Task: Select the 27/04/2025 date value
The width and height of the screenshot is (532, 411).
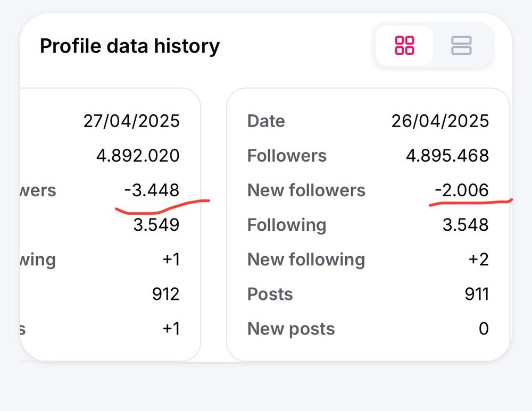Action: [x=131, y=121]
